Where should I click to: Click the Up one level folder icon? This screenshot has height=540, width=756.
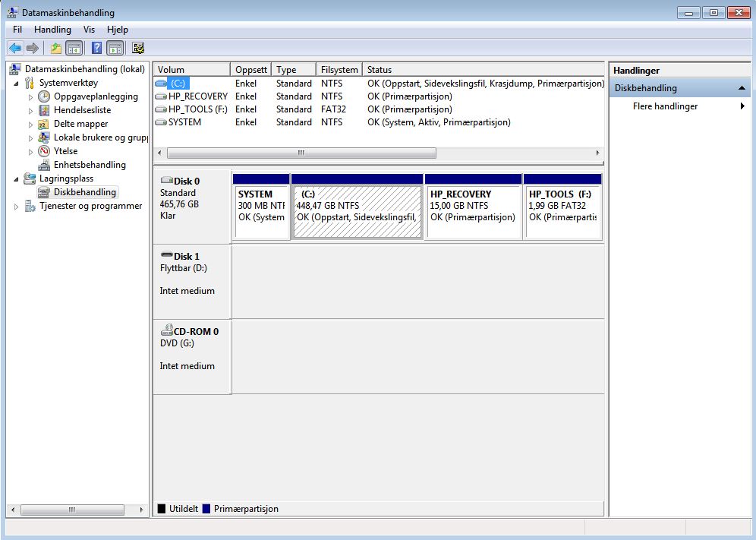click(x=56, y=48)
